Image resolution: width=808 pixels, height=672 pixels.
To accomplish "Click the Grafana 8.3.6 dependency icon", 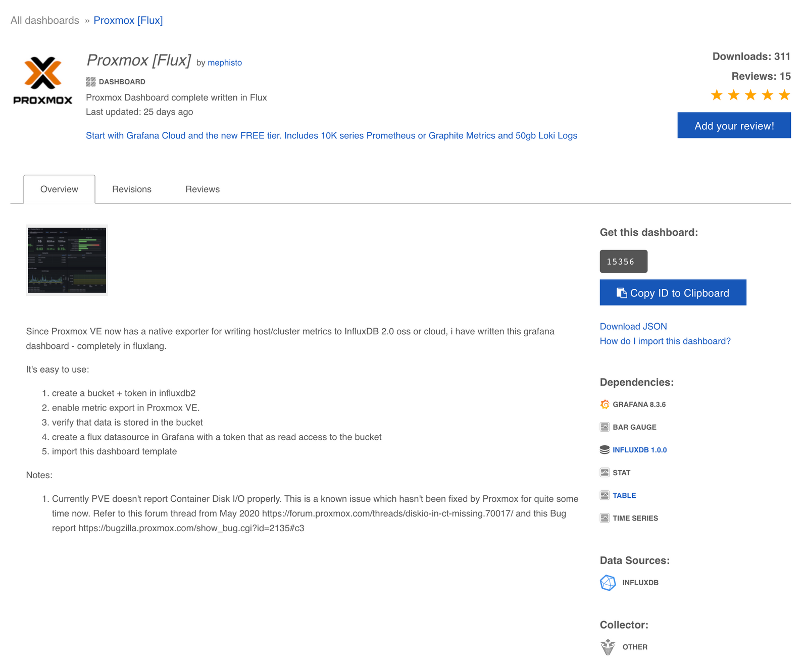I will (604, 404).
